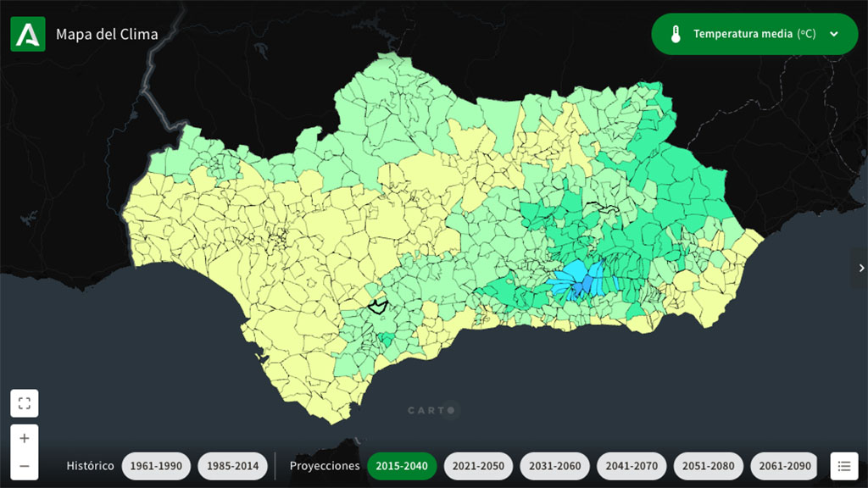868x488 pixels.
Task: Expand the right side panel arrow
Action: 860,269
